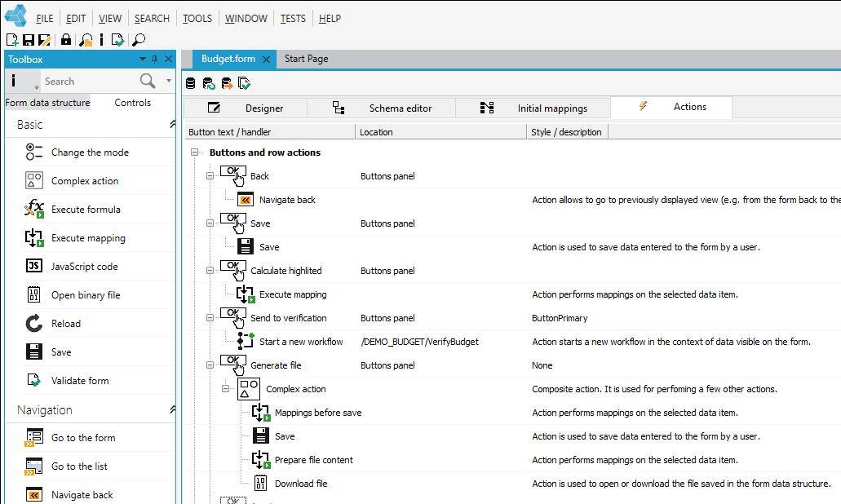
Task: Select Validate form in Toolbox
Action: [x=80, y=381]
